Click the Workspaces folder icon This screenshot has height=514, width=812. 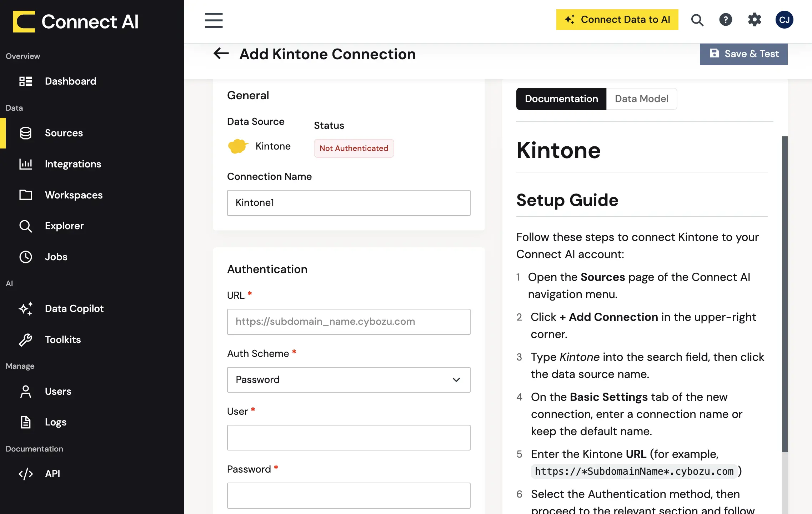[26, 195]
